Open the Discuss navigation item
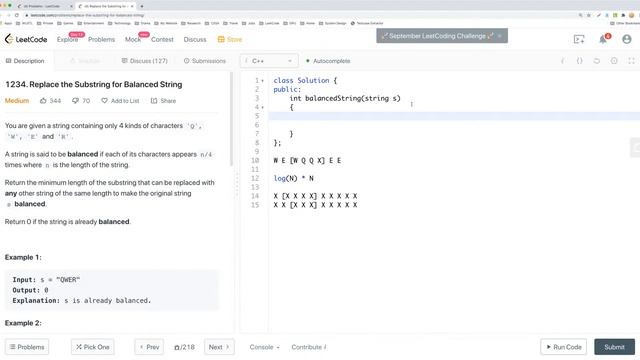640x360 pixels. pyautogui.click(x=195, y=39)
